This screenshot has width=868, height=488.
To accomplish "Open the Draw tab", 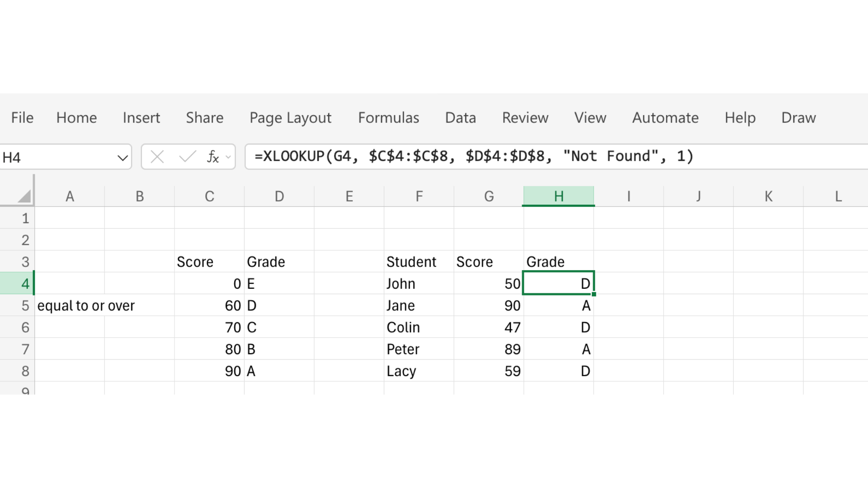I will coord(798,118).
